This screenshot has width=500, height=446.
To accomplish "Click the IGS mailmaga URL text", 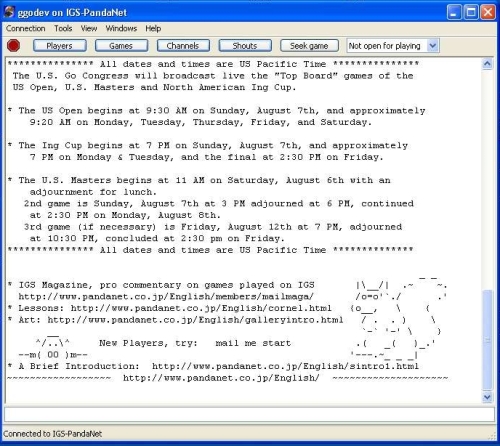I will (166, 297).
